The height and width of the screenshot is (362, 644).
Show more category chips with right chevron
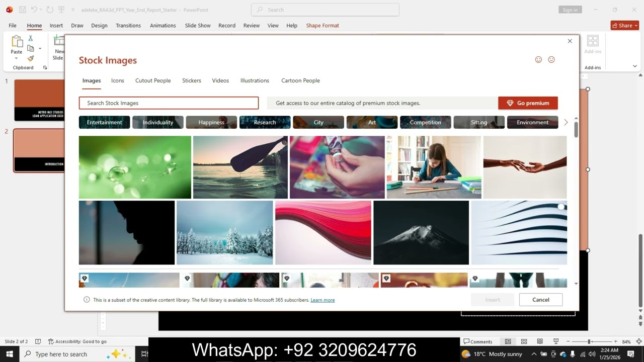click(x=566, y=122)
